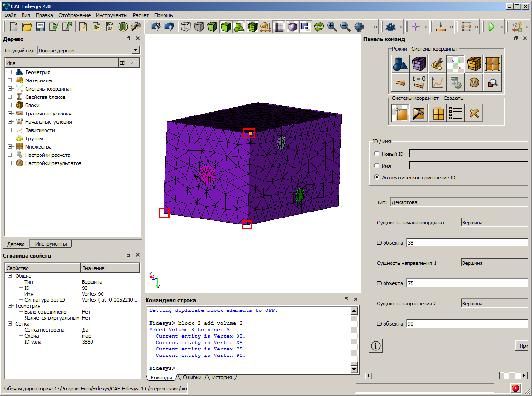The image size is (532, 396).
Task: Click the Применить button
Action: pyautogui.click(x=523, y=346)
